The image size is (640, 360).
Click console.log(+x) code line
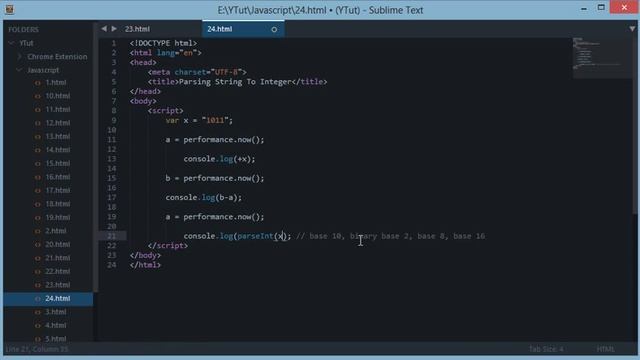pyautogui.click(x=219, y=159)
